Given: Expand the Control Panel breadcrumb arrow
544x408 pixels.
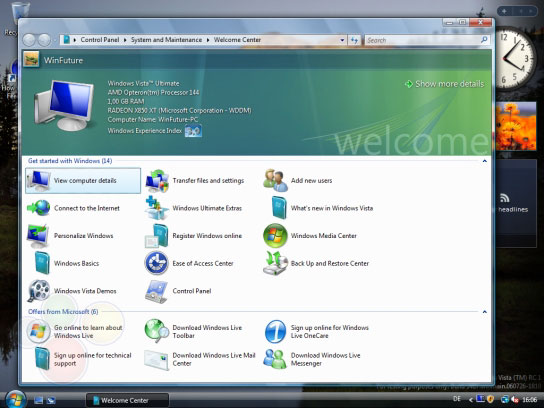Looking at the screenshot, I should point(125,40).
